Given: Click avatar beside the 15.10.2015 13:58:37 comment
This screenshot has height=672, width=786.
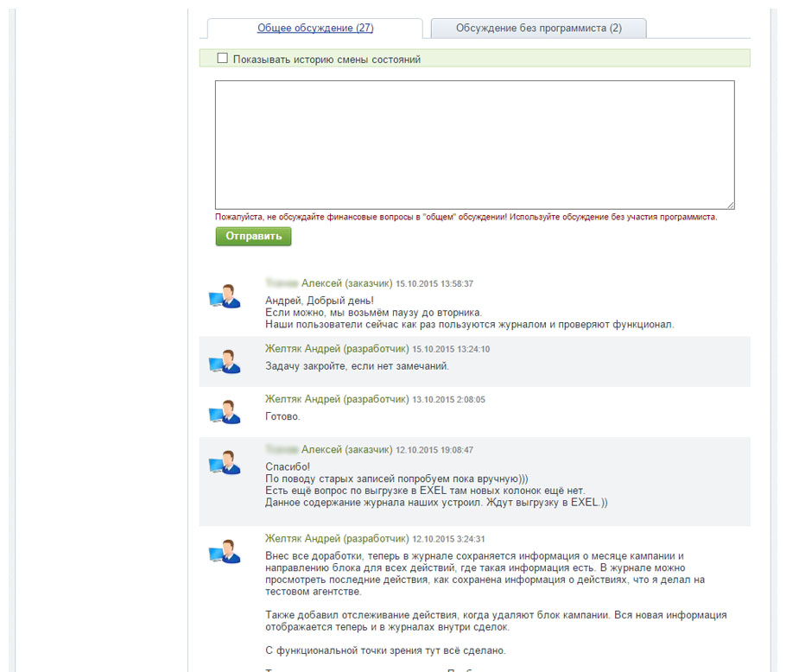Looking at the screenshot, I should 225,296.
